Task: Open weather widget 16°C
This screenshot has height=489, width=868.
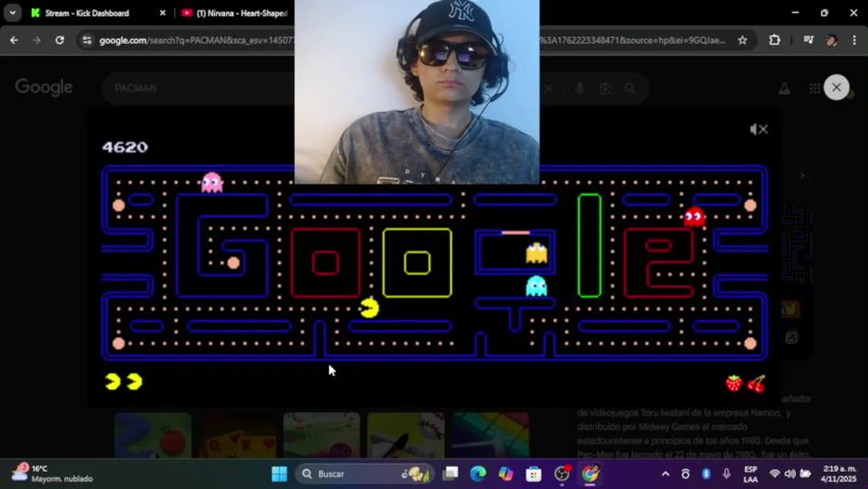Action: tap(52, 473)
